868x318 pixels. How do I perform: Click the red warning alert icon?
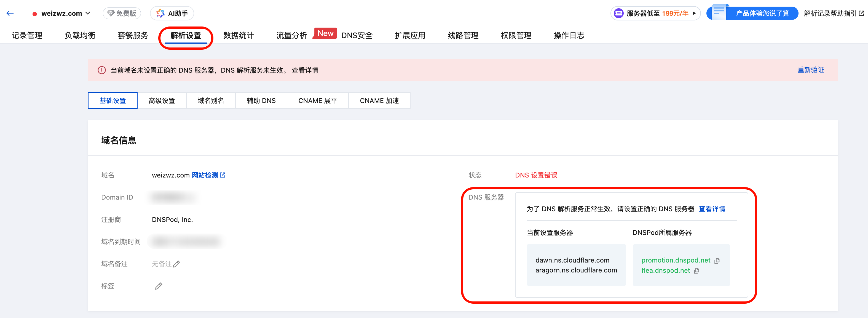pos(101,70)
